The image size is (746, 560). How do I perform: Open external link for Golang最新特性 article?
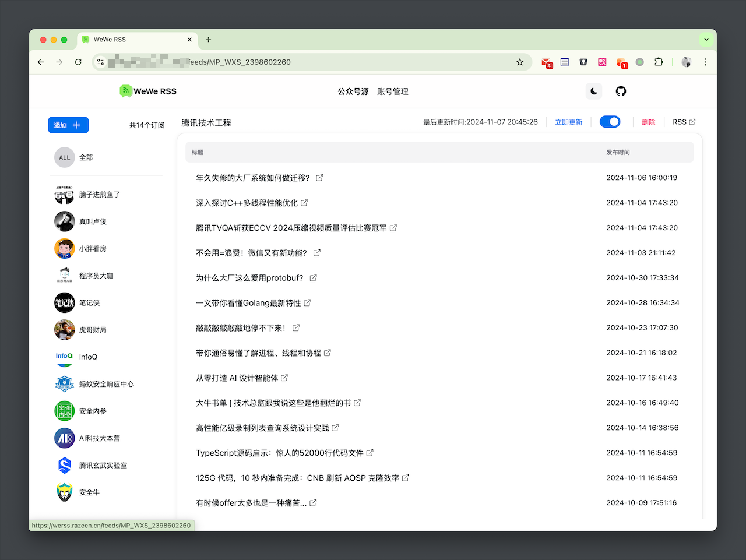(307, 303)
